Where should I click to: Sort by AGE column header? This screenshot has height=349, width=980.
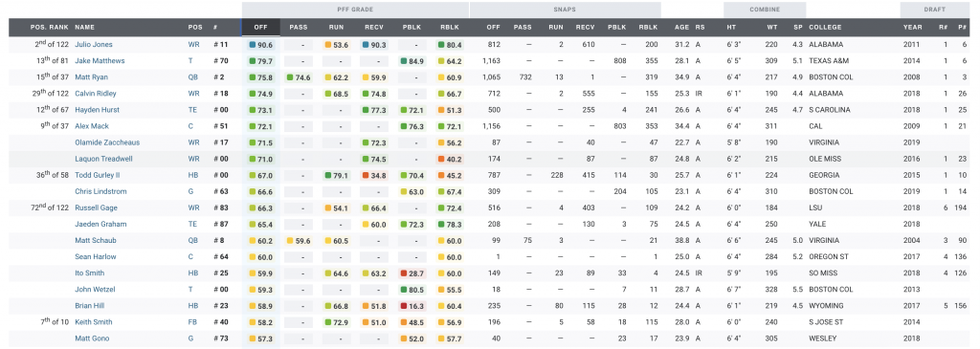point(681,28)
